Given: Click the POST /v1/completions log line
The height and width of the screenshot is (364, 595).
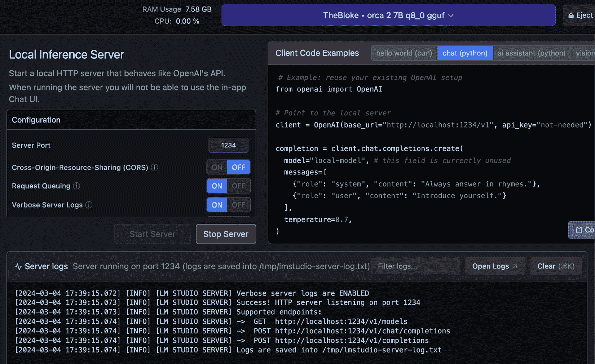Looking at the screenshot, I should coord(222,340).
